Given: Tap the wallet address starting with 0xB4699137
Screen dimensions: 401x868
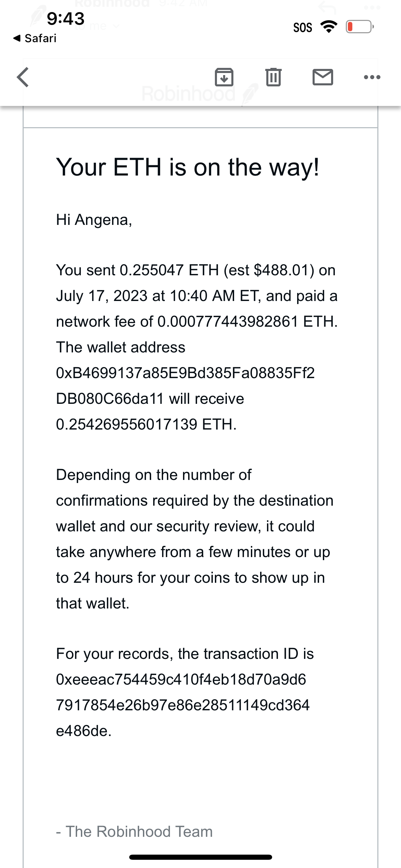Looking at the screenshot, I should [185, 386].
